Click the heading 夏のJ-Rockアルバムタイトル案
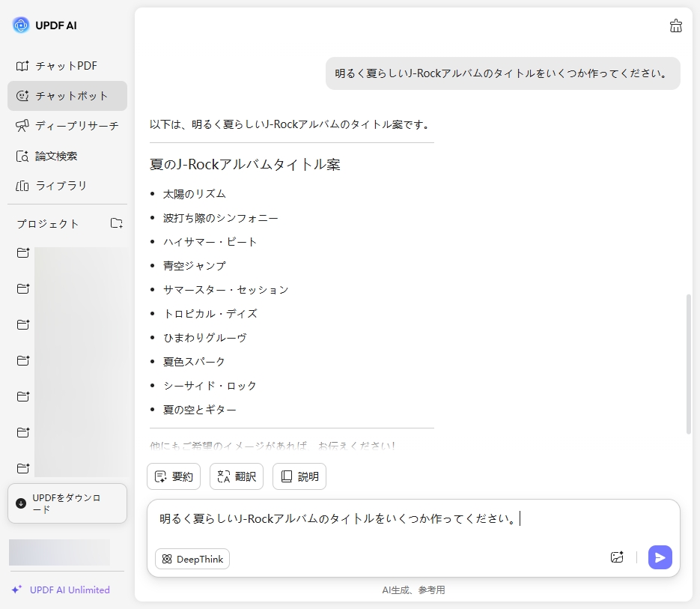The image size is (700, 609). click(x=245, y=165)
